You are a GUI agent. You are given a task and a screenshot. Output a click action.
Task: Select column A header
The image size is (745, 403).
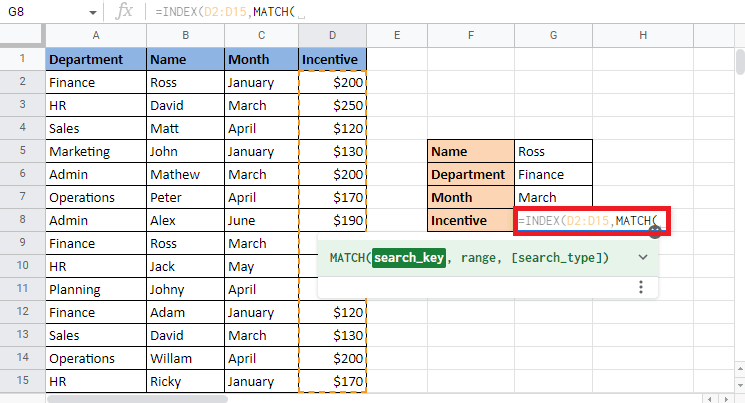pos(96,36)
